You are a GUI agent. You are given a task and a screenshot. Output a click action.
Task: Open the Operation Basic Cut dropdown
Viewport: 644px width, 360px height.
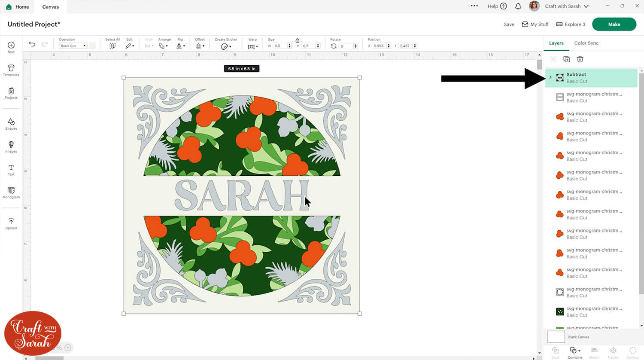[x=73, y=46]
